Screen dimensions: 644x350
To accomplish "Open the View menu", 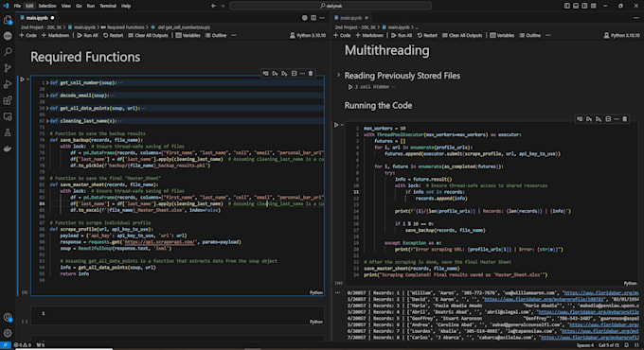I will point(66,6).
